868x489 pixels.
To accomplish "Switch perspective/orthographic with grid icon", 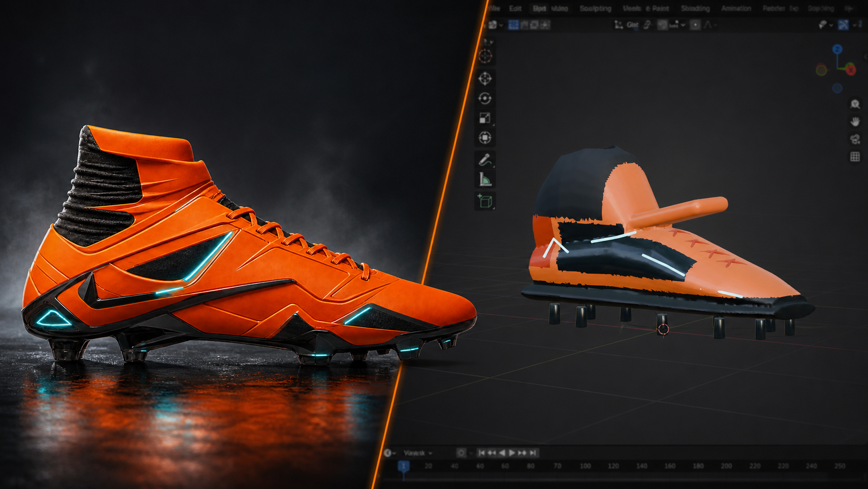I will (855, 157).
